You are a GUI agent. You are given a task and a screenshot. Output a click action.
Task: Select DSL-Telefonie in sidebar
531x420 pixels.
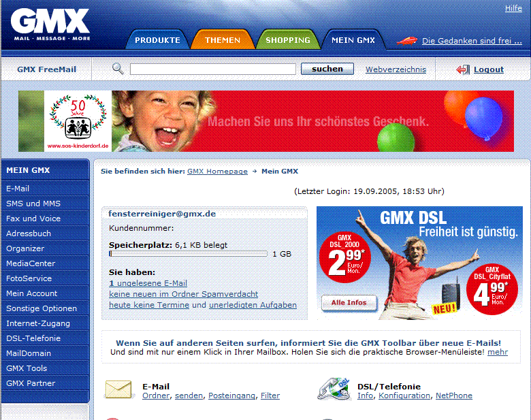coord(45,338)
